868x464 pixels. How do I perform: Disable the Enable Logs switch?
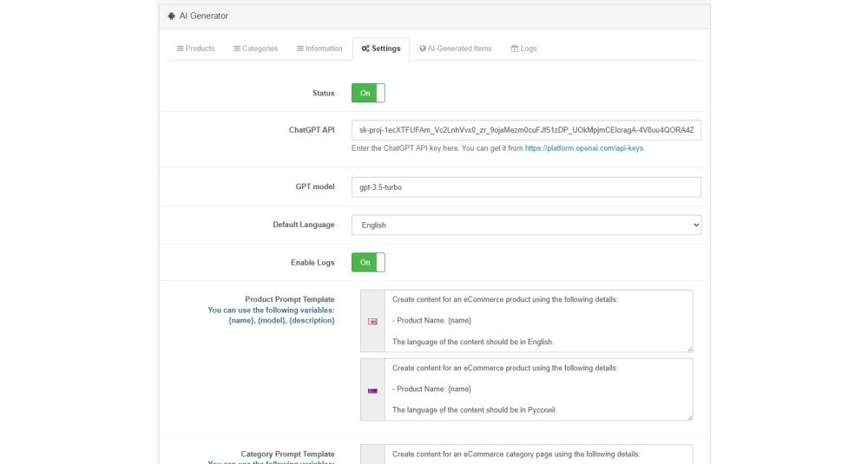click(368, 262)
